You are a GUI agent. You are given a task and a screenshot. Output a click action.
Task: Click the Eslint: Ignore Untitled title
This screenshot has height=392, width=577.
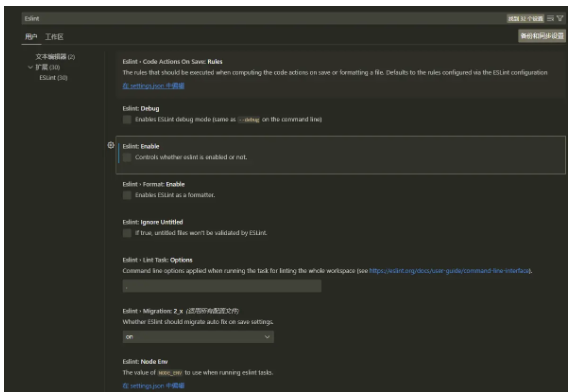[153, 222]
